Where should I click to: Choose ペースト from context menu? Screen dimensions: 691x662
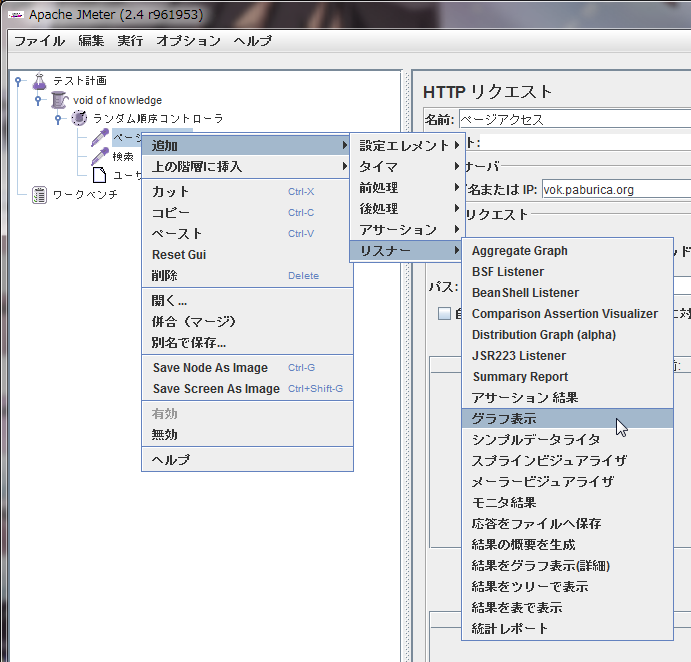pyautogui.click(x=247, y=234)
